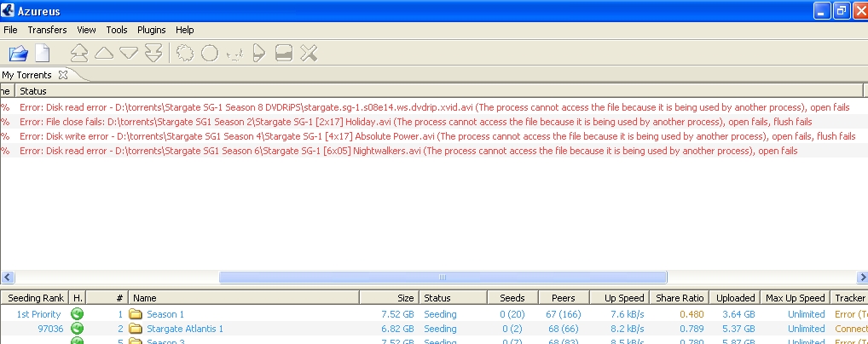868x344 pixels.
Task: Click the 1st Priority seeding rank cell
Action: [38, 314]
